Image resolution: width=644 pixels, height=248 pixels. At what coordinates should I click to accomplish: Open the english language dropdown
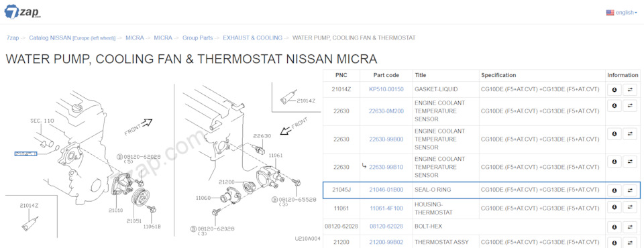coord(627,13)
